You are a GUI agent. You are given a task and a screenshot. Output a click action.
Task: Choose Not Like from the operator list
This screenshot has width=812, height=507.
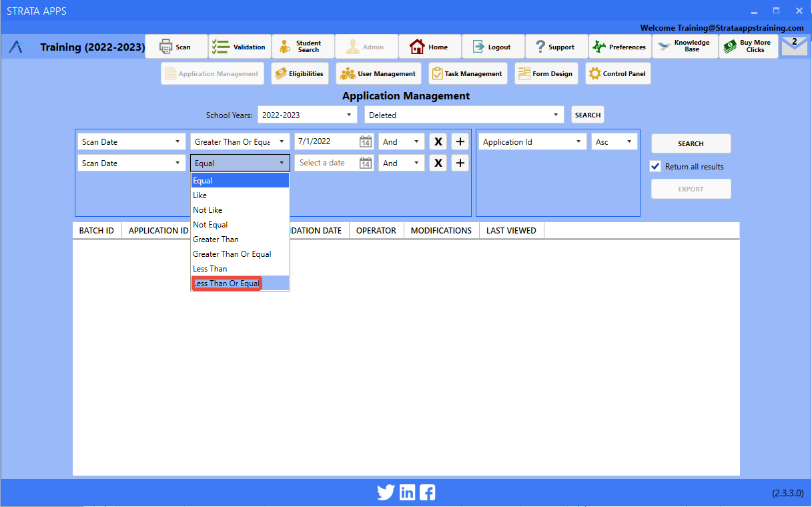pyautogui.click(x=240, y=210)
